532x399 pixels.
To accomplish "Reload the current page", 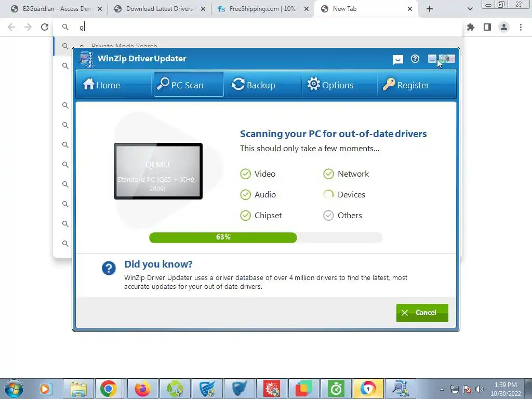I will pos(45,27).
